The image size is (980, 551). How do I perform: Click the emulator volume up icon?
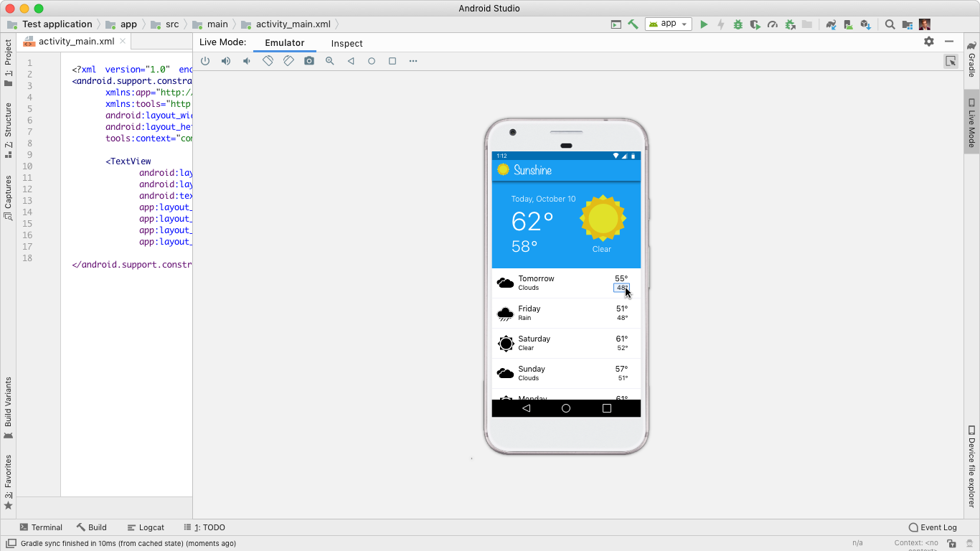click(x=226, y=61)
